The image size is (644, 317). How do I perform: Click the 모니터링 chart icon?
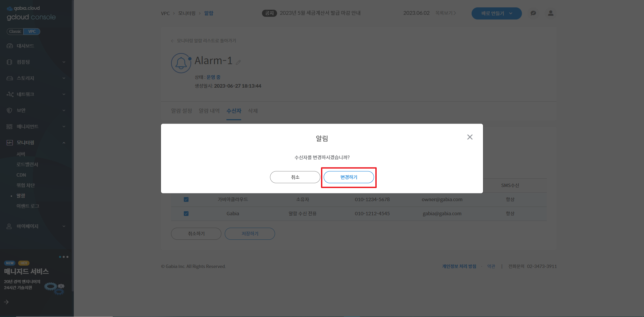click(10, 142)
